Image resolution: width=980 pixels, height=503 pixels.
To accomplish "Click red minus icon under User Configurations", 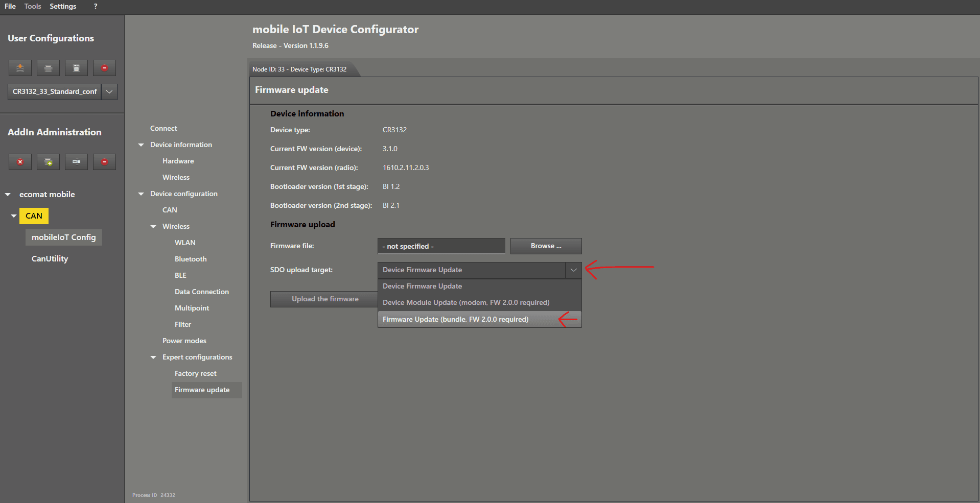I will tap(104, 68).
